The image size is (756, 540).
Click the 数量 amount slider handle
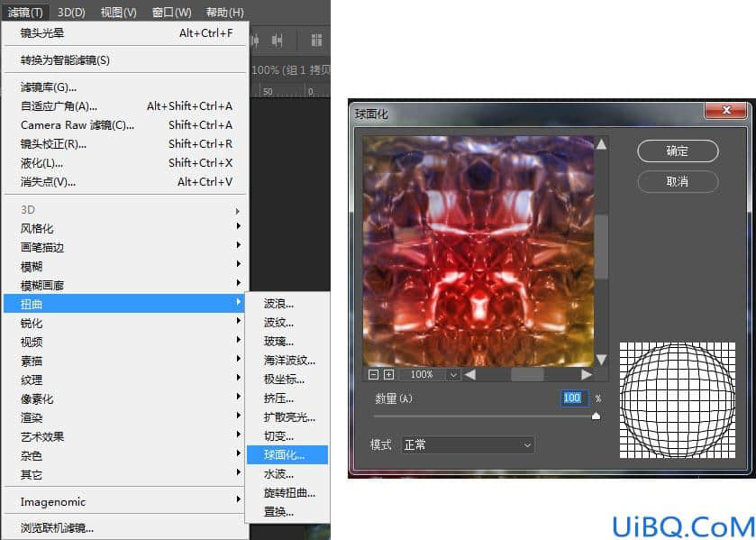coord(596,416)
